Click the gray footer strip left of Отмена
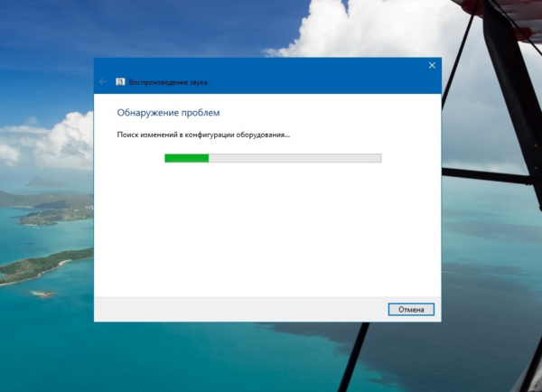The width and height of the screenshot is (542, 392). pos(235,309)
